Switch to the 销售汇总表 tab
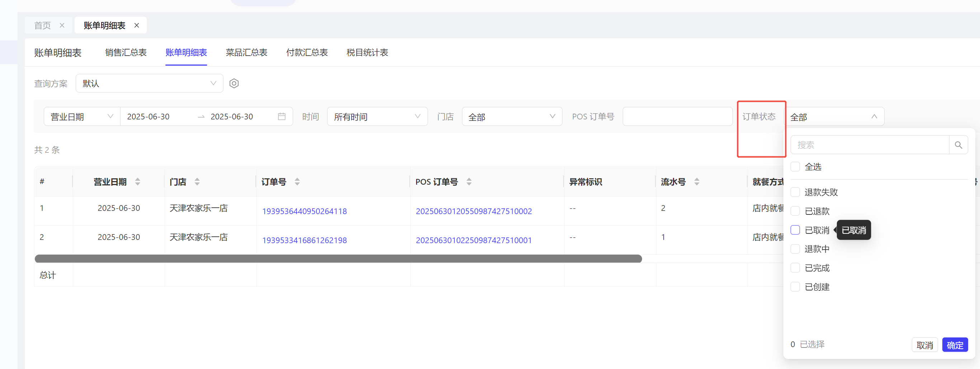 click(126, 52)
